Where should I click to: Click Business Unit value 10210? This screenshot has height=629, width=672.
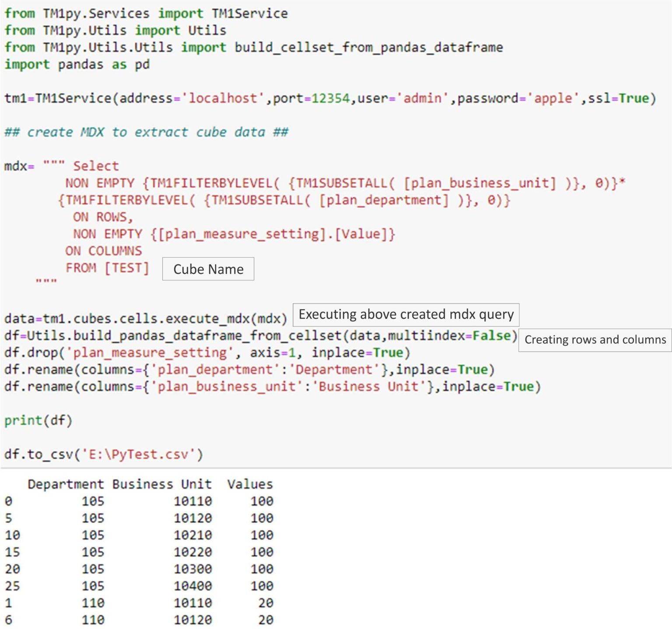[192, 535]
